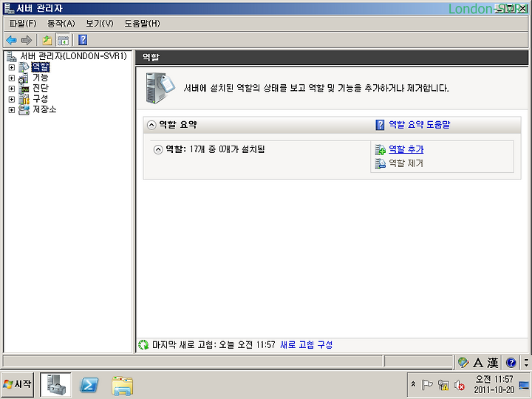Screen dimensions: 532x399
Task: Select the 기능 tree label
Action: (41, 78)
